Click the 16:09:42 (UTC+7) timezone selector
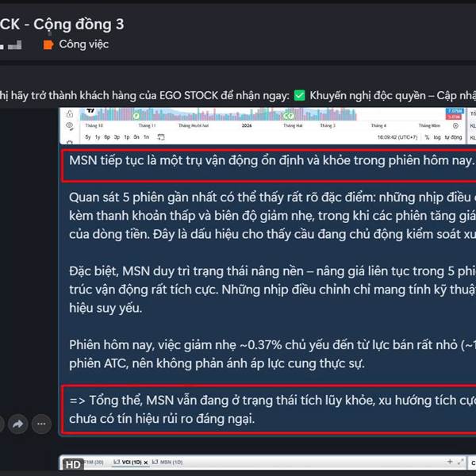The image size is (476, 476). (397, 137)
